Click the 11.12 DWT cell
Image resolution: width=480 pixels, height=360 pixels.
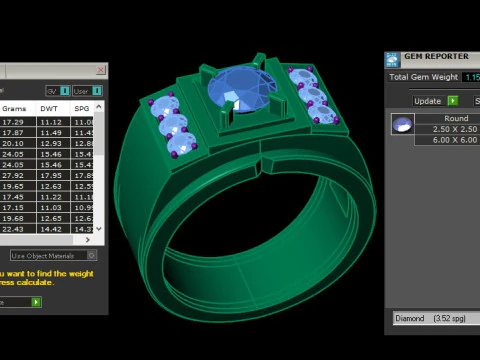click(53, 122)
